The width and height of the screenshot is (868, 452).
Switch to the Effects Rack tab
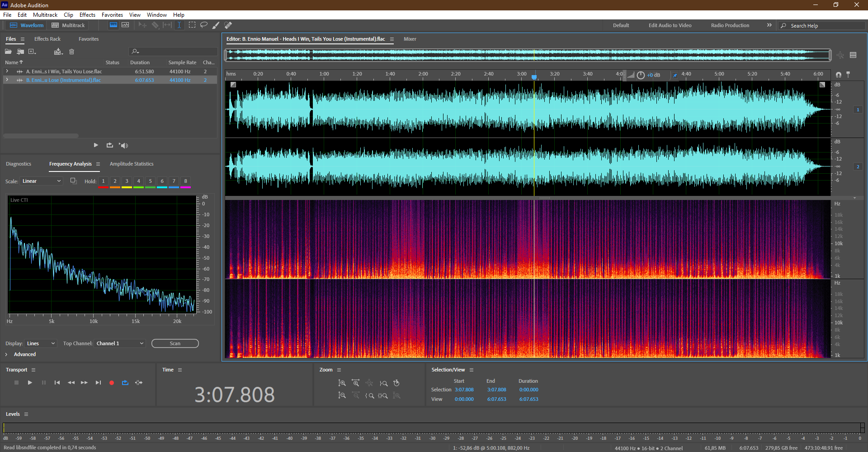pos(47,39)
